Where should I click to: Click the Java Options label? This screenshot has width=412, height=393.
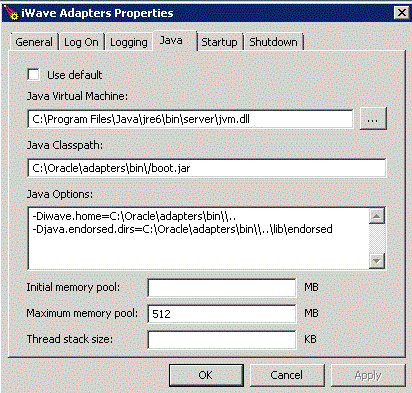(x=60, y=194)
